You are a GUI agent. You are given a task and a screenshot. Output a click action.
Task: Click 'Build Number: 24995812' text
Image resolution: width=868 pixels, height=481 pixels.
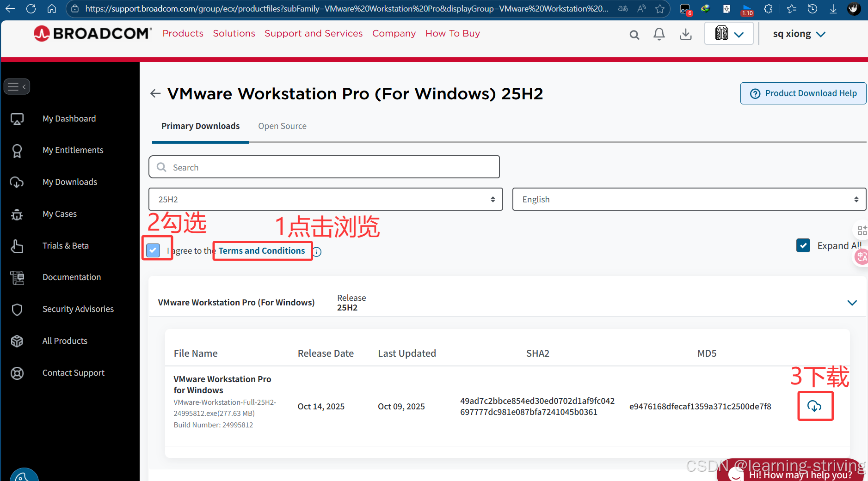213,425
